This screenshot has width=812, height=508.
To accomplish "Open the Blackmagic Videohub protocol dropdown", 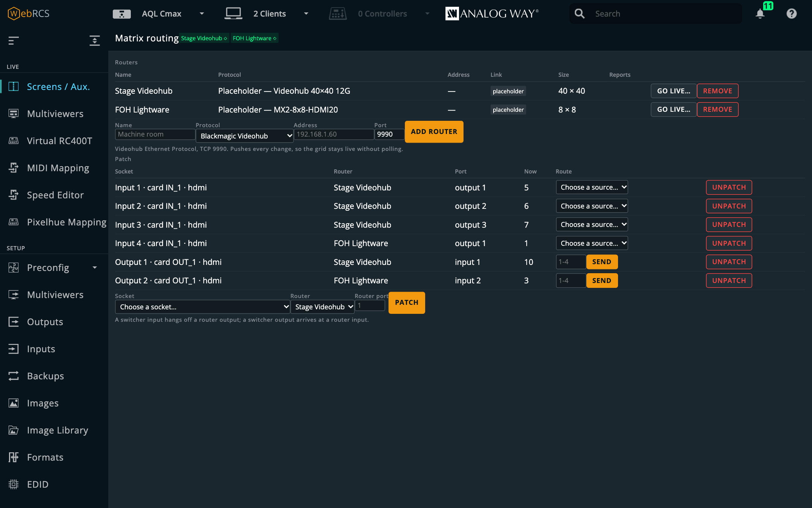I will tap(245, 136).
